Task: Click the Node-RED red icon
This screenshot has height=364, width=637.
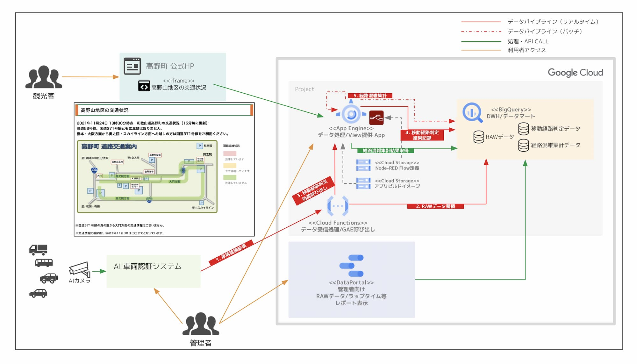Action: 376,118
